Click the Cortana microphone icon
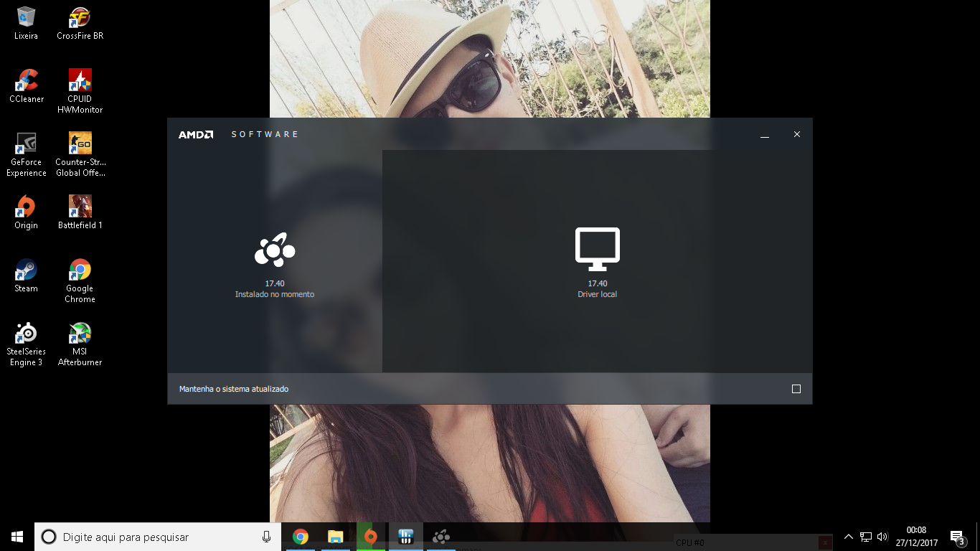980x551 pixels. (x=266, y=537)
